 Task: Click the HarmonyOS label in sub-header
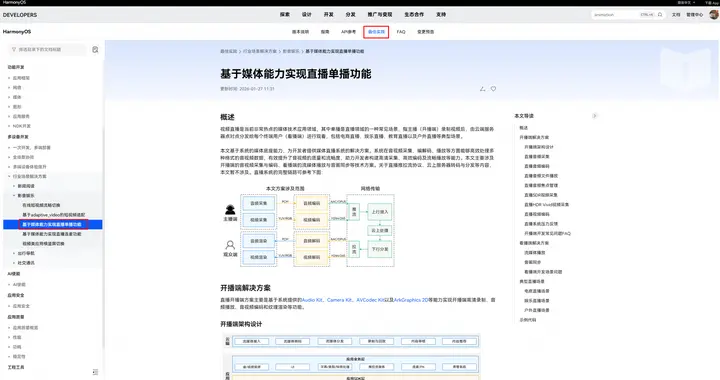point(17,32)
